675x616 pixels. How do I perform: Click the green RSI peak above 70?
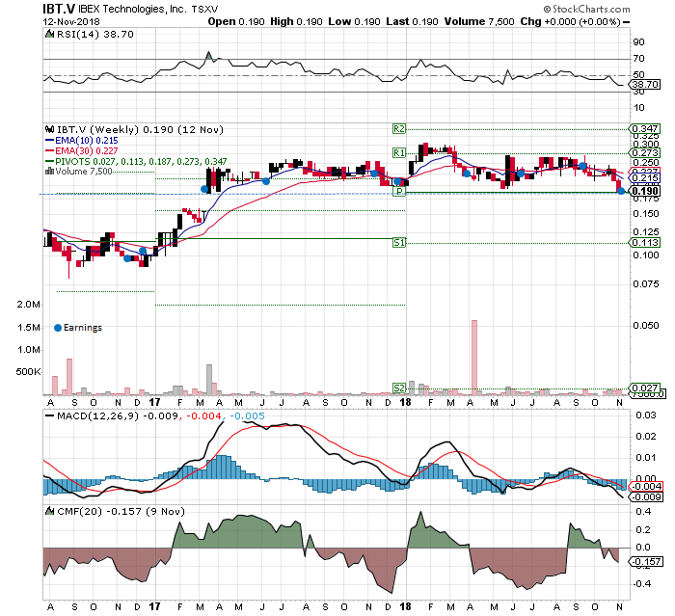[209, 55]
